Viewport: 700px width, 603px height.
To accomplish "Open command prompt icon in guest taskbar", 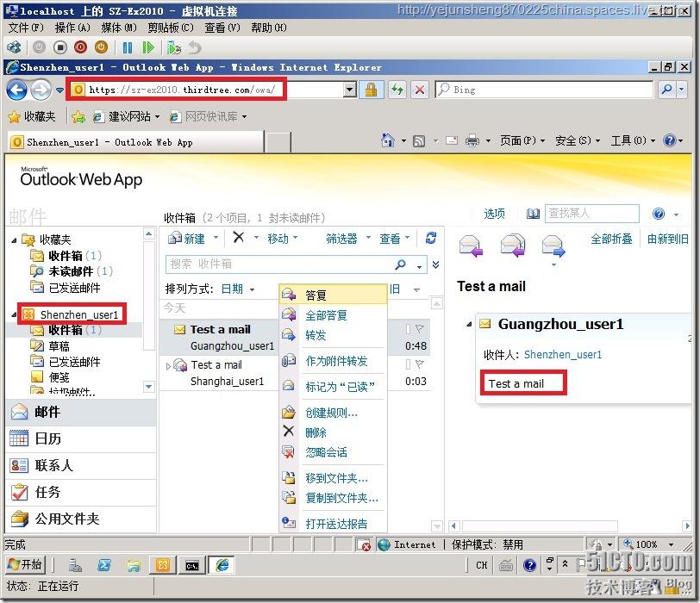I will pos(192,566).
